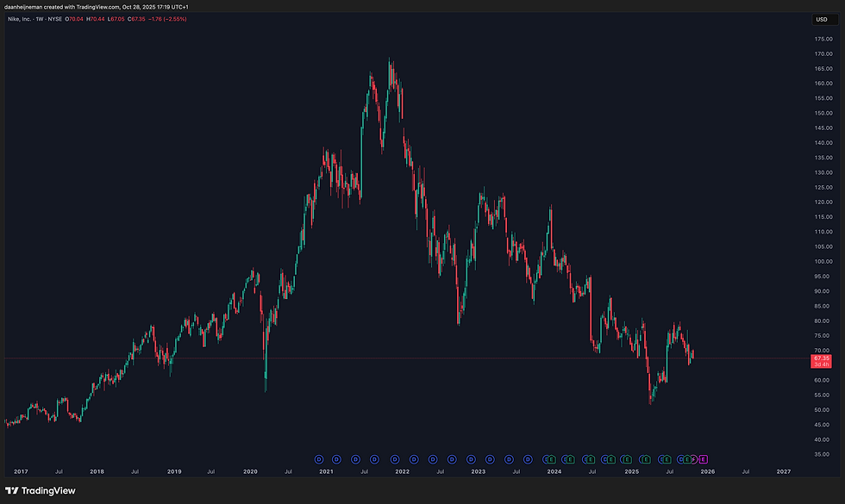The width and height of the screenshot is (845, 504).
Task: Click the low value L67.05
Action: [x=116, y=19]
